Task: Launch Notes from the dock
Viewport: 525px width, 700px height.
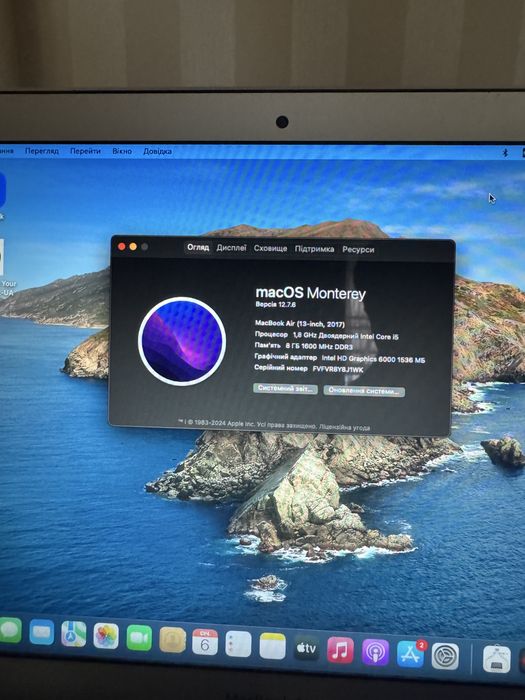Action: point(272,646)
